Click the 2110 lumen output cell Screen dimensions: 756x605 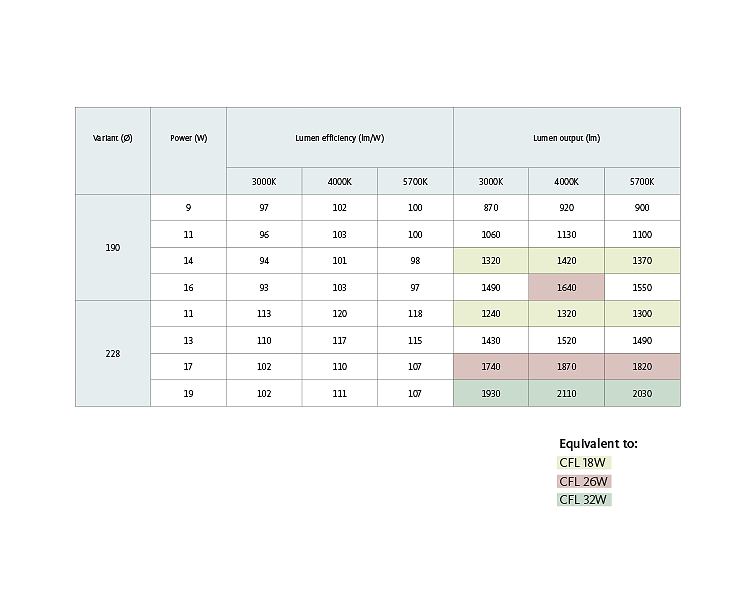[x=567, y=393]
